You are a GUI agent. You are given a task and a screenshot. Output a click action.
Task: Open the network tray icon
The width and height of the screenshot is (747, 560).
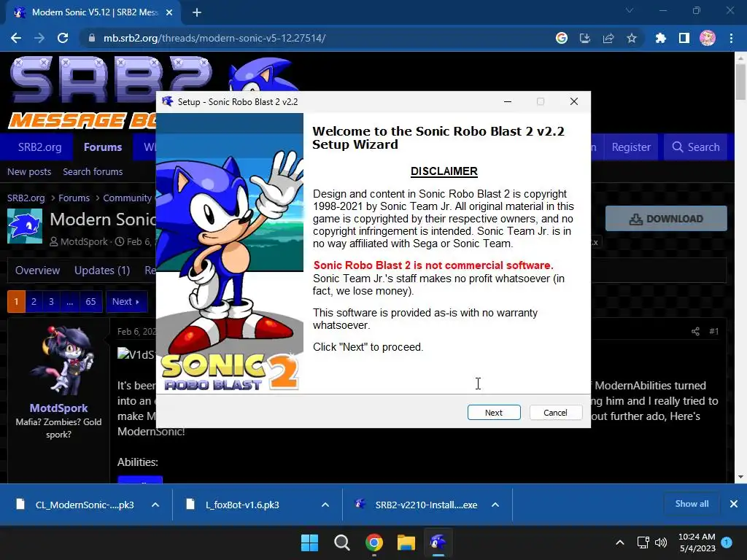(x=643, y=542)
